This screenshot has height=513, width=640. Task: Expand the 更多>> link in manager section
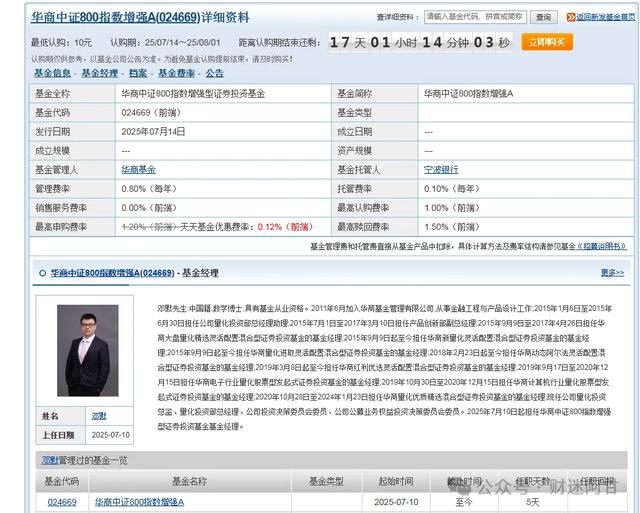(x=612, y=272)
